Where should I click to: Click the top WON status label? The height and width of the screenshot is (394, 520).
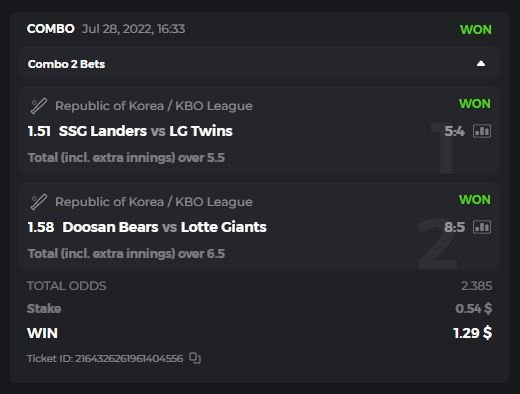pyautogui.click(x=476, y=30)
